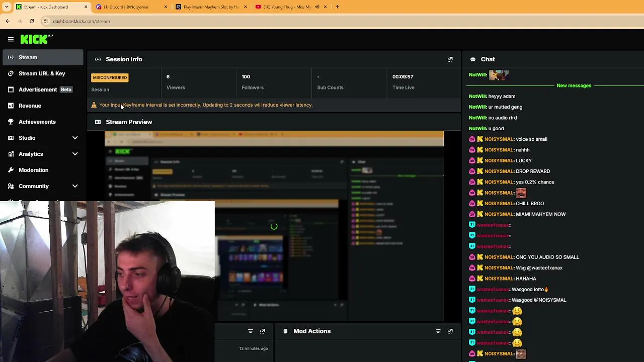Mute audio on the Young Thug tab

tap(317, 7)
